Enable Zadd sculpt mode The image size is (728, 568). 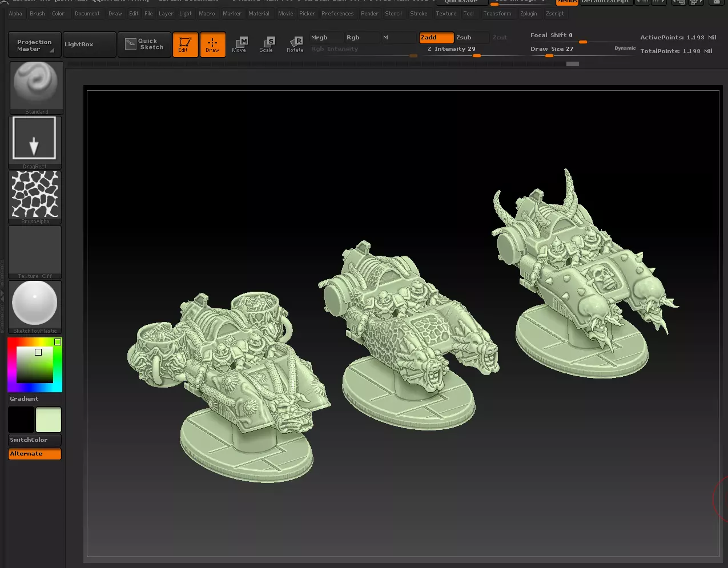click(436, 38)
